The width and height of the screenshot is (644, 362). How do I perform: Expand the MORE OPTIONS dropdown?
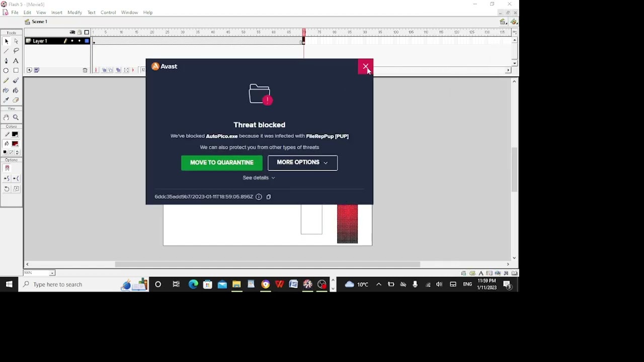(x=302, y=162)
